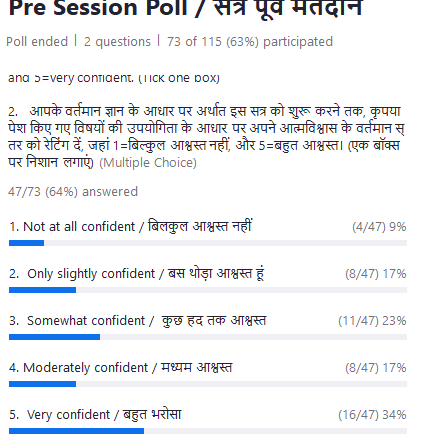Viewport: 431px width, 448px height.
Task: Click the (11/47) 23% result count
Action: tap(372, 321)
